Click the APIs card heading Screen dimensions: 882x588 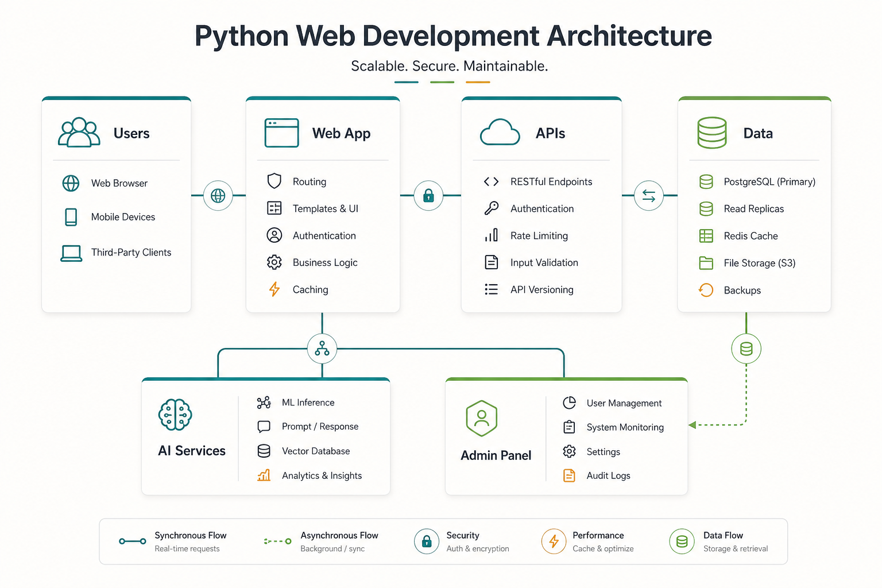[550, 133]
